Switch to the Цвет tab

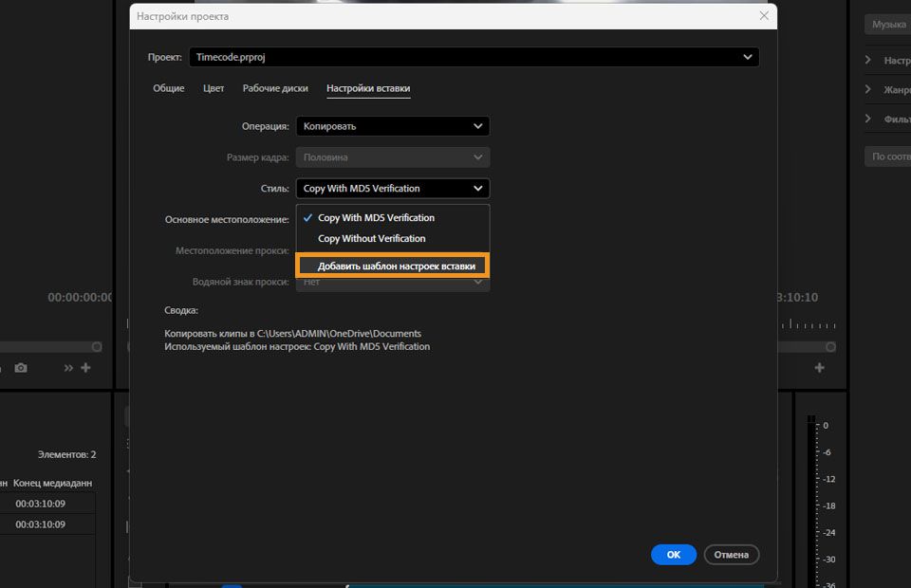tap(214, 88)
